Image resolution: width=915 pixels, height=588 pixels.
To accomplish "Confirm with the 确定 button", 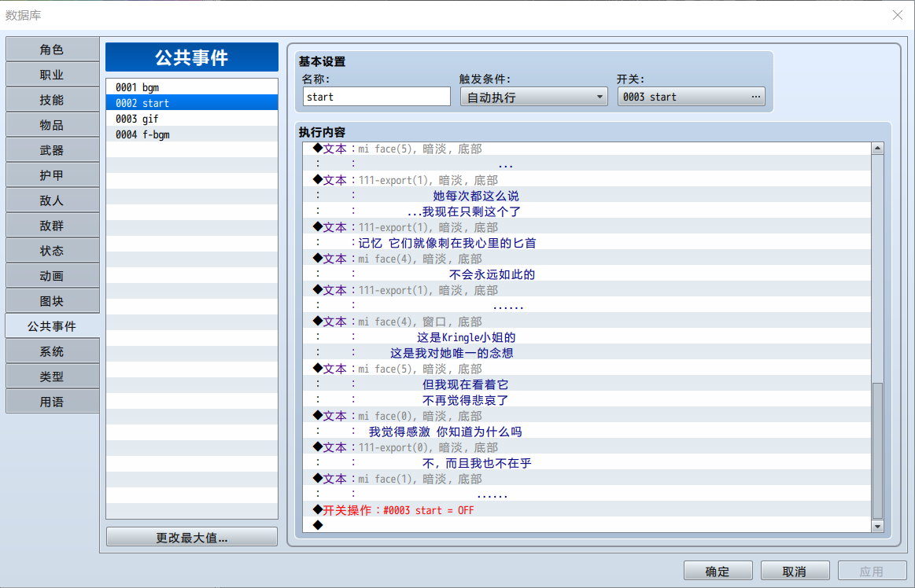I will [718, 571].
